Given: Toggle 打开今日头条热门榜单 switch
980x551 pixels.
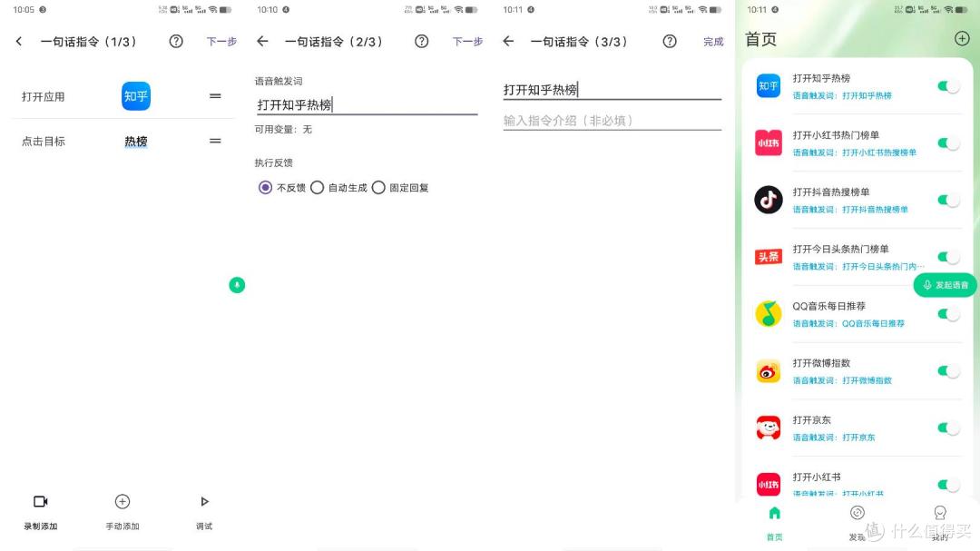Looking at the screenshot, I should tap(948, 257).
